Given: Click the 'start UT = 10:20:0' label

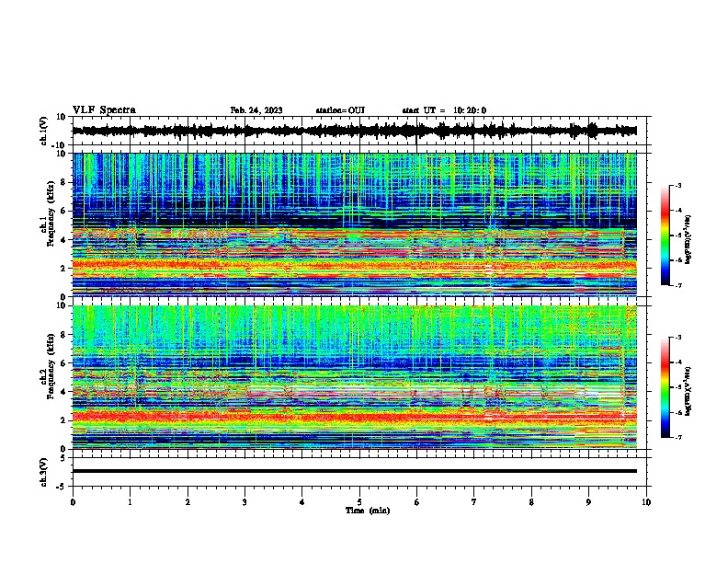Looking at the screenshot, I should [x=444, y=110].
